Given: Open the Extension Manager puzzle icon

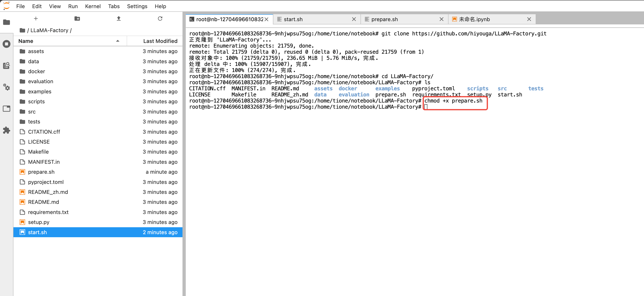Looking at the screenshot, I should (x=7, y=130).
